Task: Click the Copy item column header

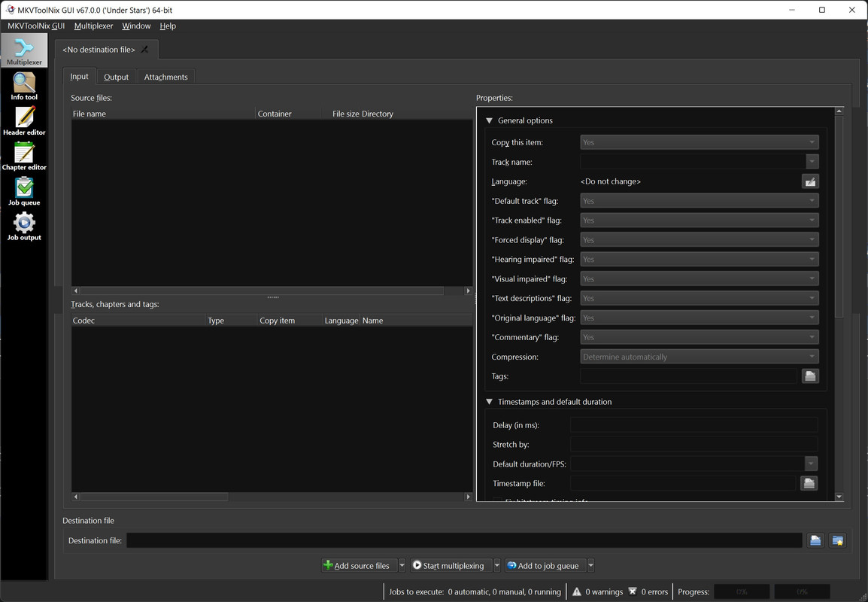Action: coord(290,320)
